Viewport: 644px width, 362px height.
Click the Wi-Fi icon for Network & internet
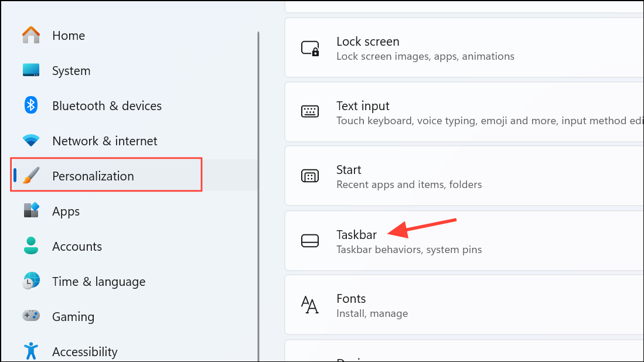coord(30,141)
